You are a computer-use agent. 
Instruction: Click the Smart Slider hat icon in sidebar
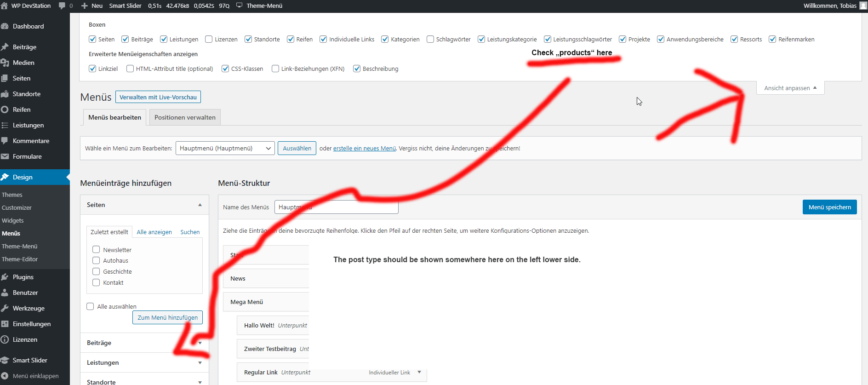point(5,360)
